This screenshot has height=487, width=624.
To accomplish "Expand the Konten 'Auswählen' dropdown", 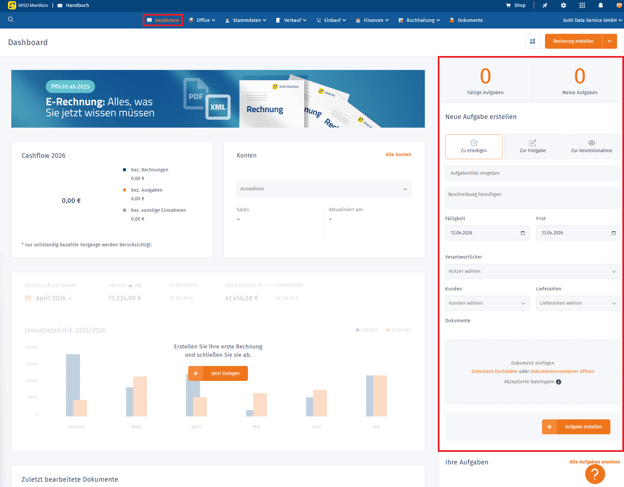I will (x=323, y=189).
